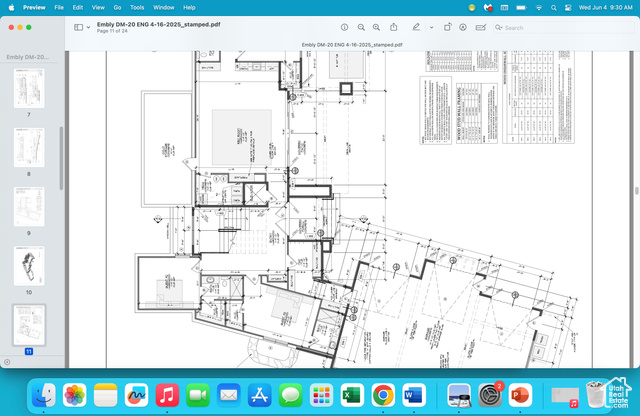640x416 pixels.
Task: Zoom in using the plus magnifier
Action: pos(376,27)
